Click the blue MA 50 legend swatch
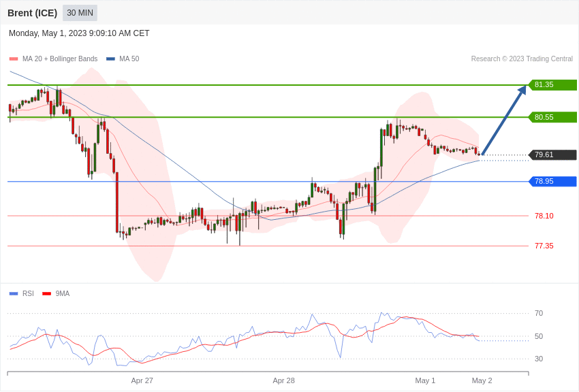Image resolution: width=579 pixels, height=392 pixels. tap(110, 59)
